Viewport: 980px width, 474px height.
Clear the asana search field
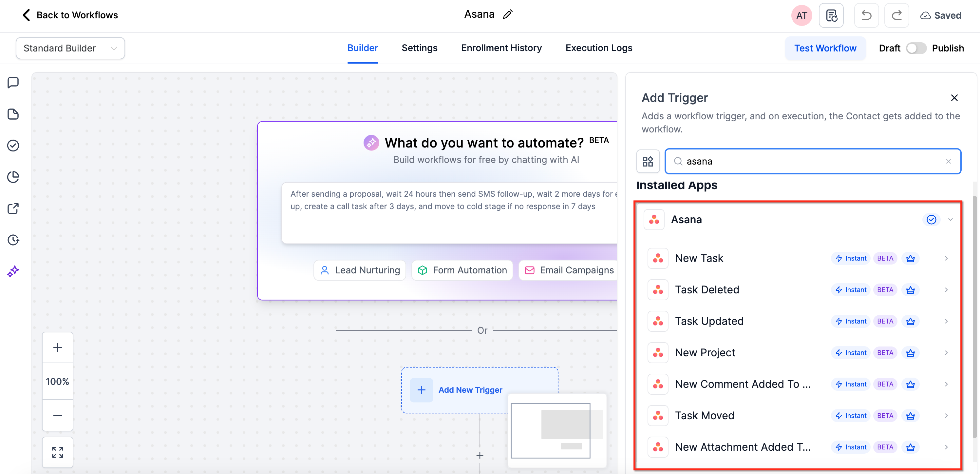click(949, 161)
